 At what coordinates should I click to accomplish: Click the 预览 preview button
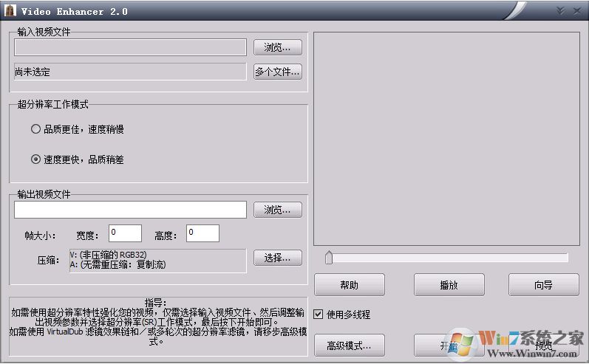pos(543,345)
